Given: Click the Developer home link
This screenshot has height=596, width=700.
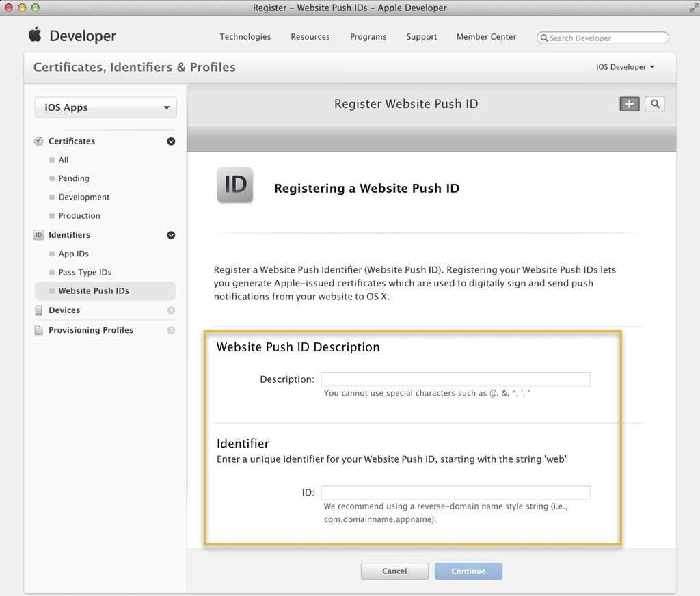Looking at the screenshot, I should (x=83, y=36).
